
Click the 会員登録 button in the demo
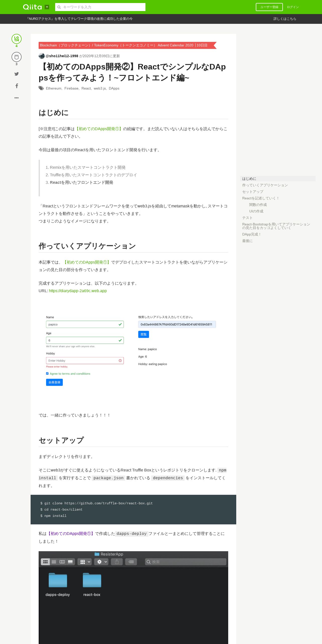coord(54,382)
